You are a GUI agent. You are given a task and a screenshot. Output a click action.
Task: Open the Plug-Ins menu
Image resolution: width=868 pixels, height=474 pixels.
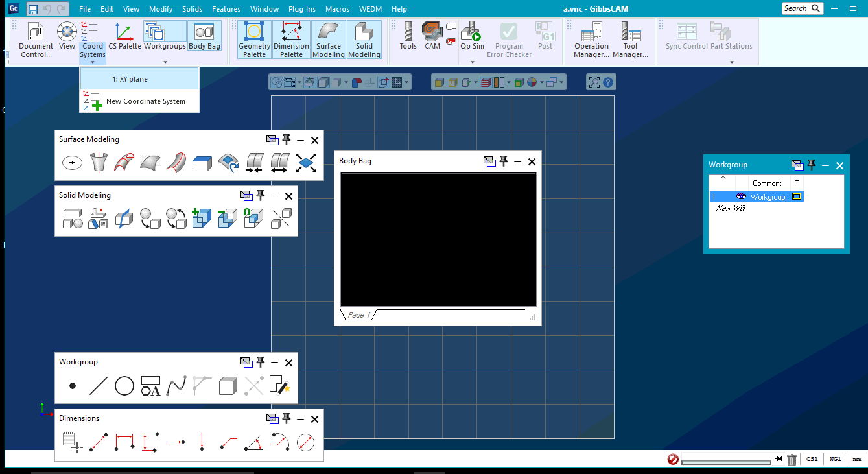pyautogui.click(x=301, y=9)
